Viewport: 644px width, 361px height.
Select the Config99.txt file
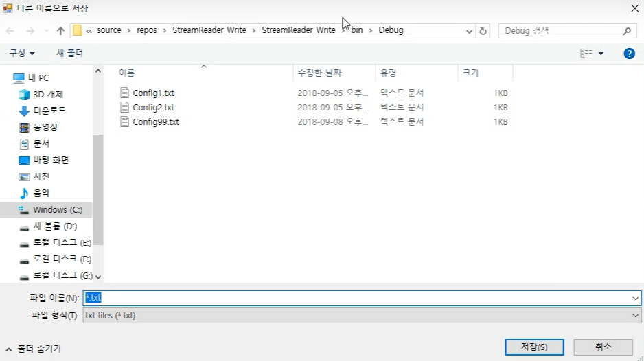coord(156,121)
